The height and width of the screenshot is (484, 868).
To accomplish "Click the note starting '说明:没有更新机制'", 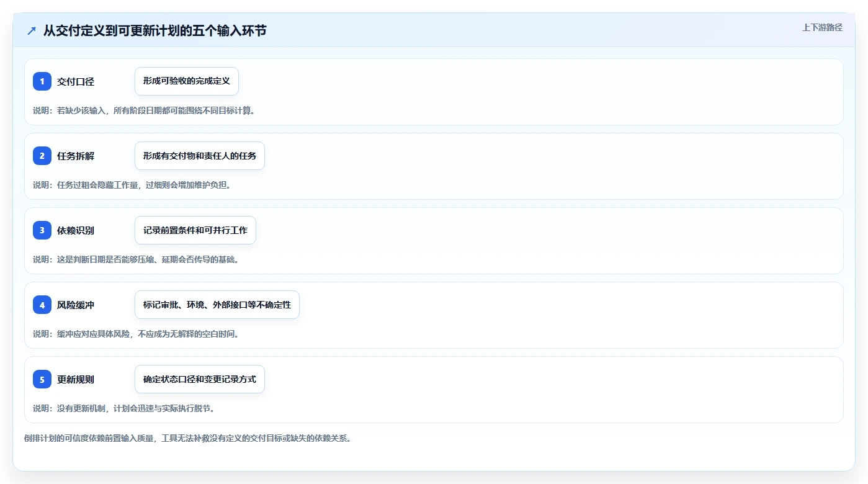I will tap(124, 408).
